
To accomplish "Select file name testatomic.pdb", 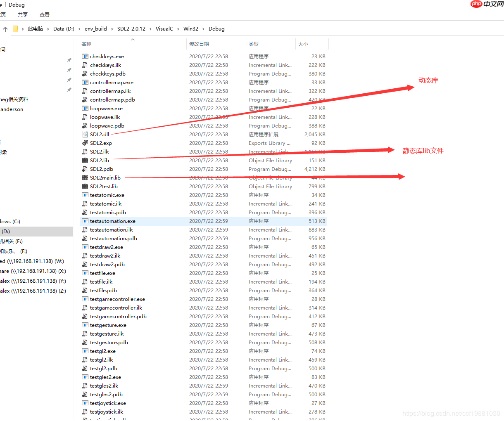I will click(x=108, y=213).
